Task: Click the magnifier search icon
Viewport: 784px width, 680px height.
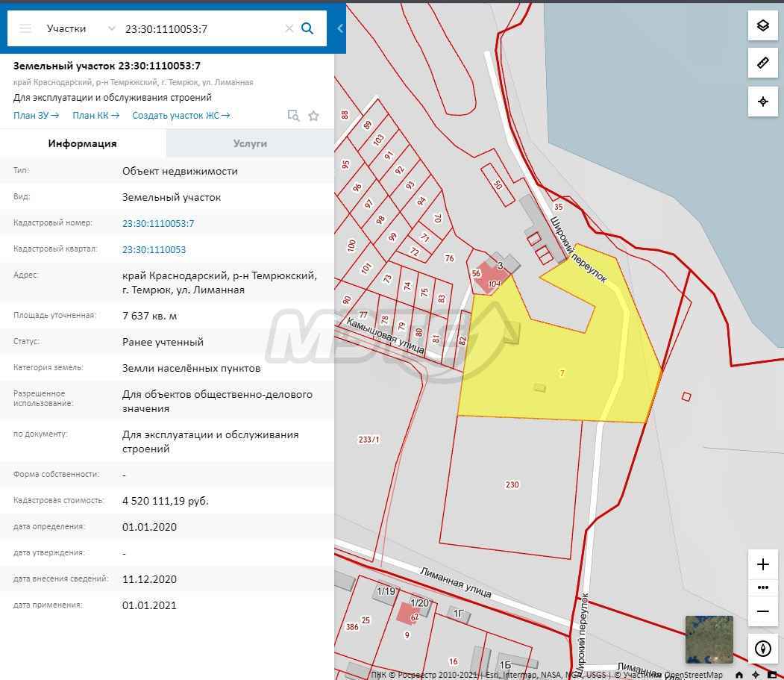Action: [x=307, y=28]
